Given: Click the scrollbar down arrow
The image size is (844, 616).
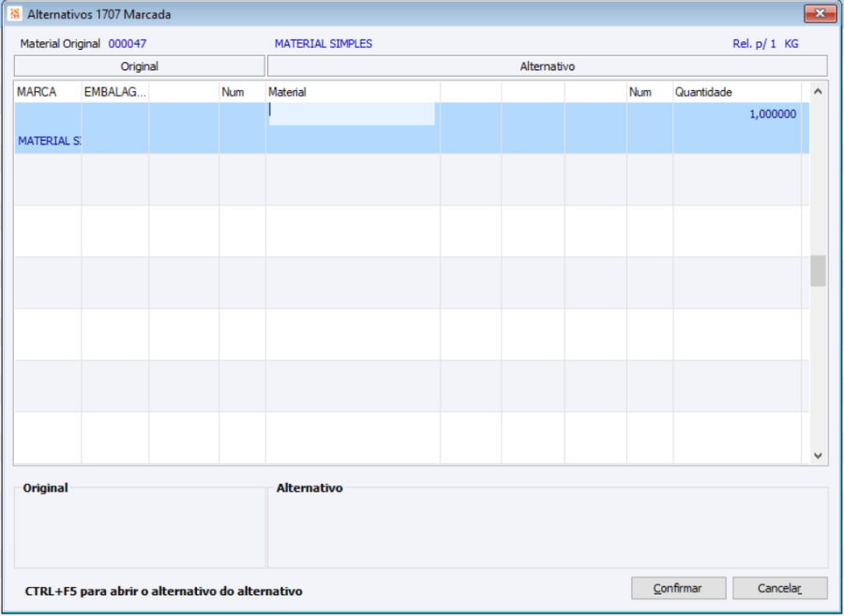Looking at the screenshot, I should tap(818, 456).
